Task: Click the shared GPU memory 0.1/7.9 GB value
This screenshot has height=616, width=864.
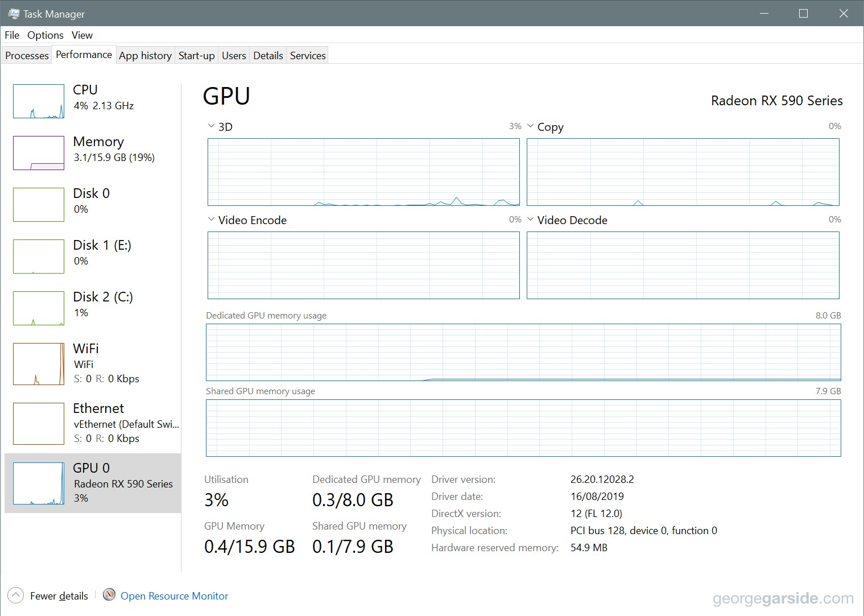Action: click(x=353, y=547)
